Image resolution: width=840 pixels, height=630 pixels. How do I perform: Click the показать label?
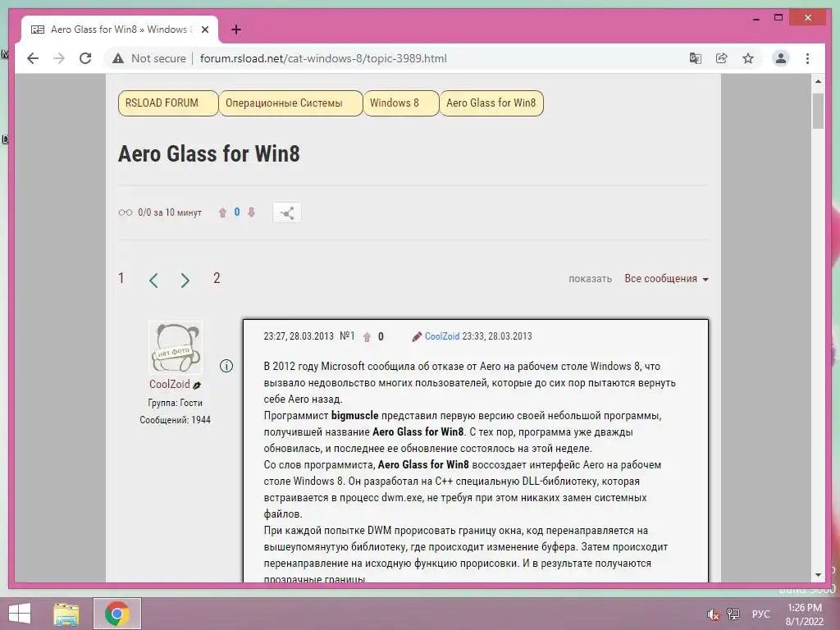(x=590, y=279)
